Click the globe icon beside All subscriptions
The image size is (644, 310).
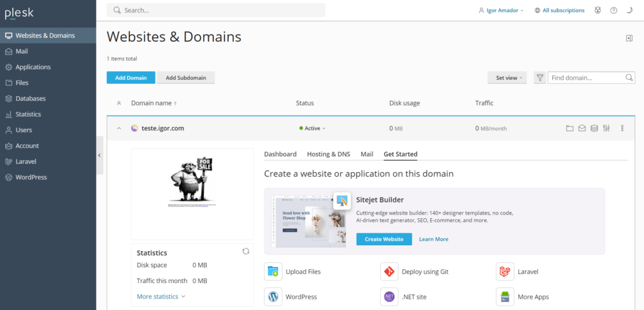(x=537, y=10)
